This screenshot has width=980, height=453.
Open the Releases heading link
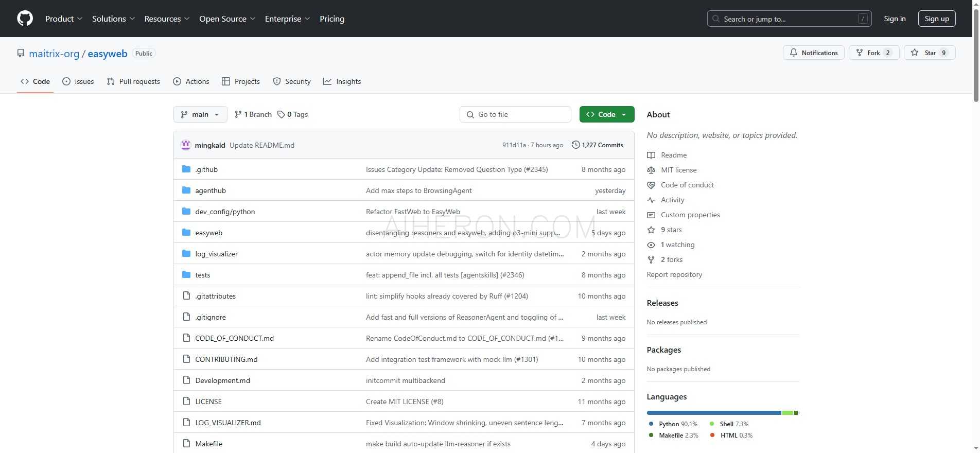pos(662,303)
